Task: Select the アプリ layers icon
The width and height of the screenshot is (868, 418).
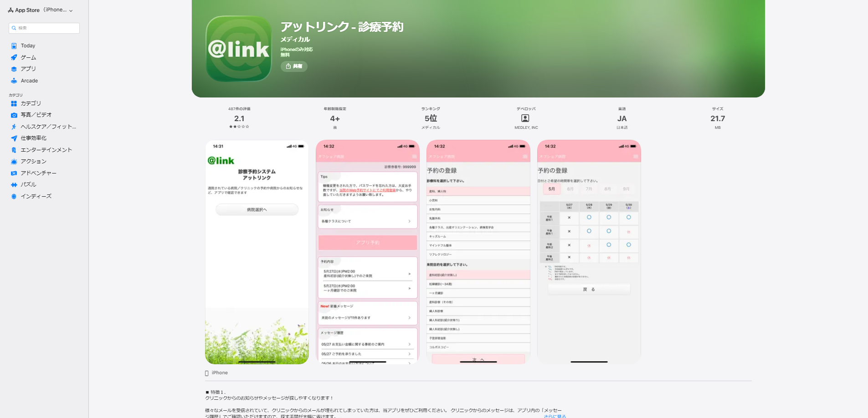Action: point(14,69)
